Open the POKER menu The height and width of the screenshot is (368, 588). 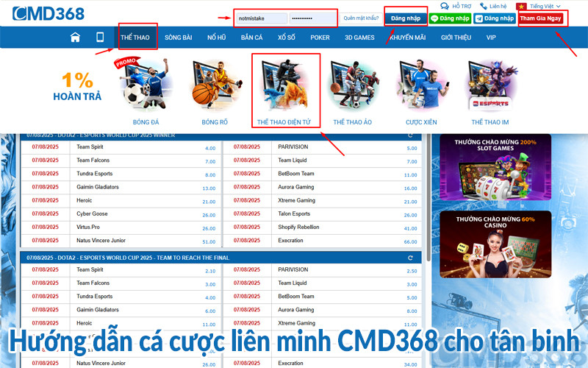tap(320, 38)
